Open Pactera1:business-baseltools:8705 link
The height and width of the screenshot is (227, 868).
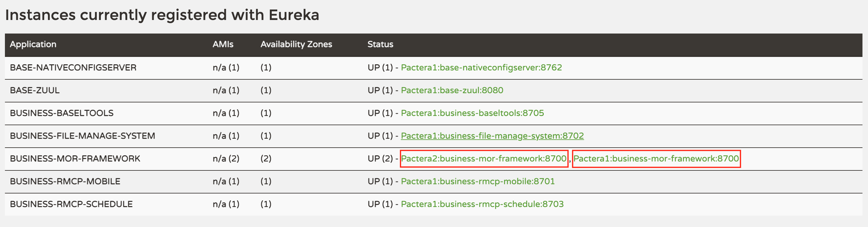point(472,113)
